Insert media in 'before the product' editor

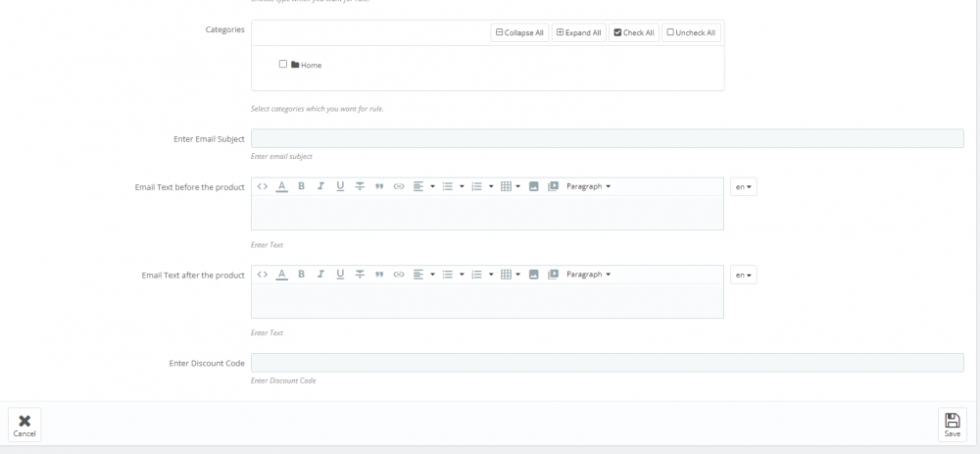553,186
